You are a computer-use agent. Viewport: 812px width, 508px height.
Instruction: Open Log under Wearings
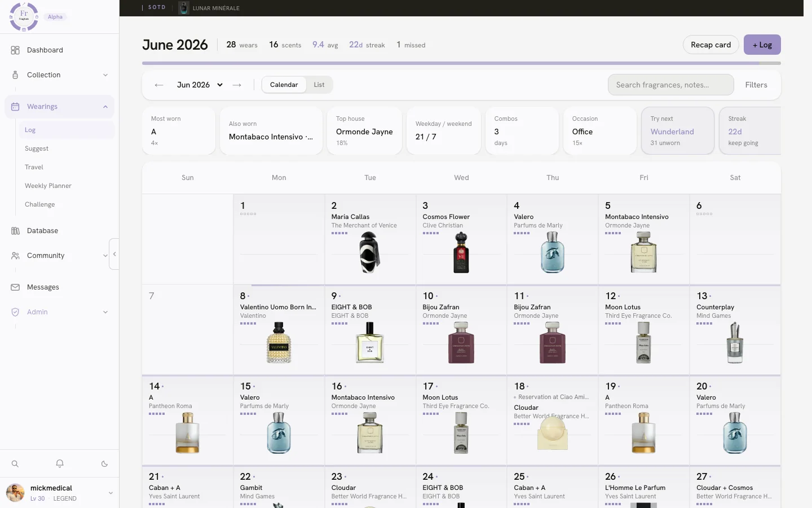66,130
